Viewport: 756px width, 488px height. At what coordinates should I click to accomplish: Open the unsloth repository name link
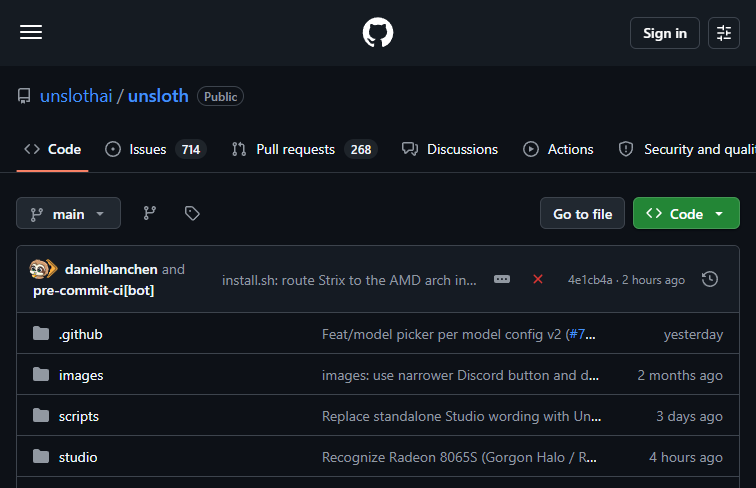[x=158, y=96]
